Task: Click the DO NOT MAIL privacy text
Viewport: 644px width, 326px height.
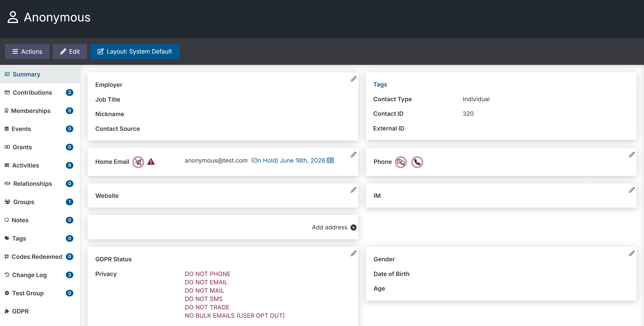Action: (x=204, y=291)
